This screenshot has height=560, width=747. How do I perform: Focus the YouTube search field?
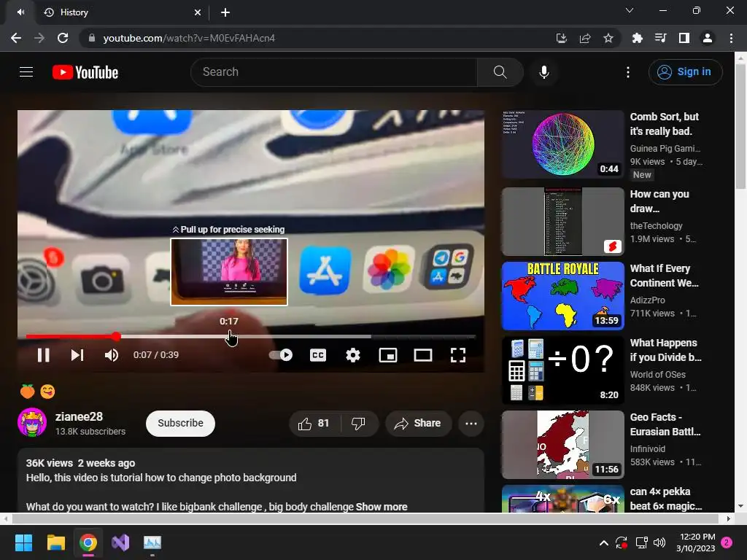(x=334, y=72)
